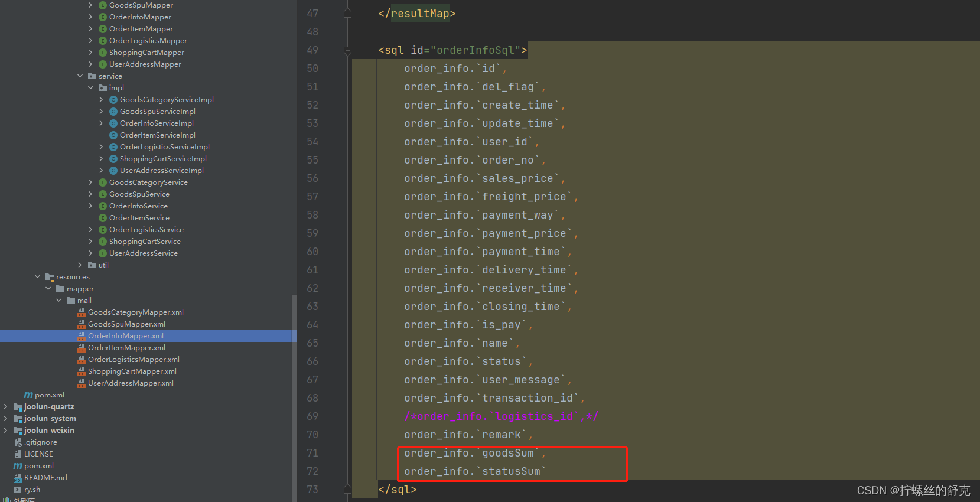Fold the sql block at line 49

pos(347,50)
